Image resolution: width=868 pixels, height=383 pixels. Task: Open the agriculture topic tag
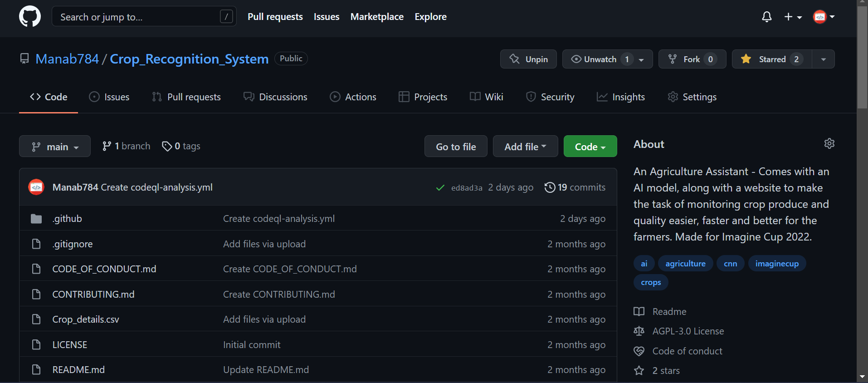(x=685, y=264)
